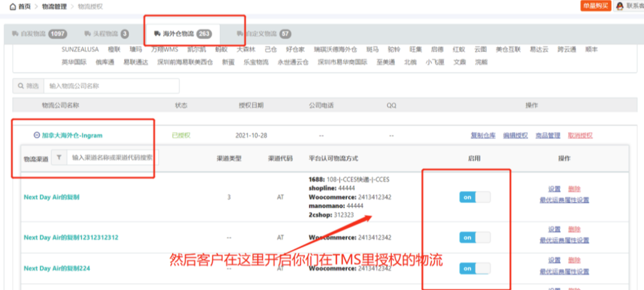Select 红蚁 logistics provider
The height and width of the screenshot is (290, 644).
tap(459, 50)
